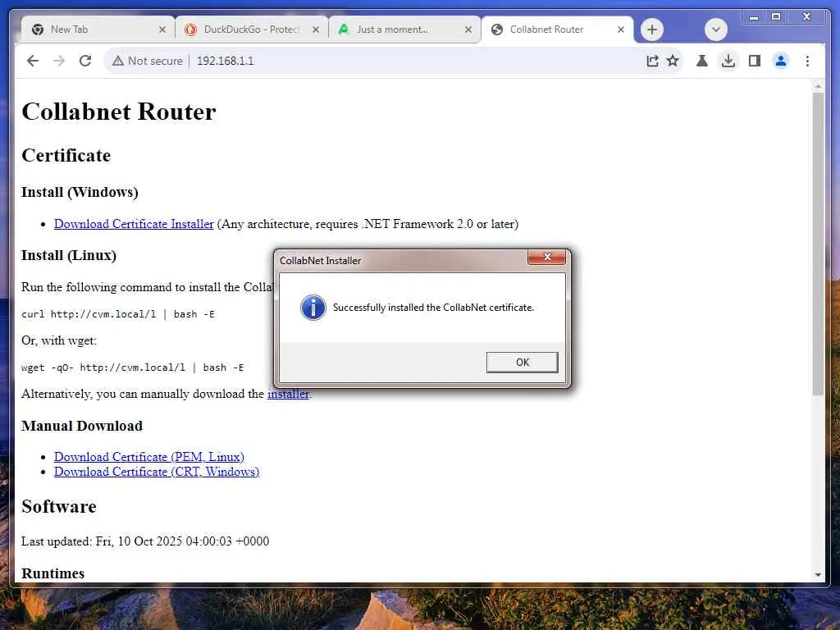The width and height of the screenshot is (840, 630).
Task: Reload the Collabnet Router page
Action: [85, 61]
